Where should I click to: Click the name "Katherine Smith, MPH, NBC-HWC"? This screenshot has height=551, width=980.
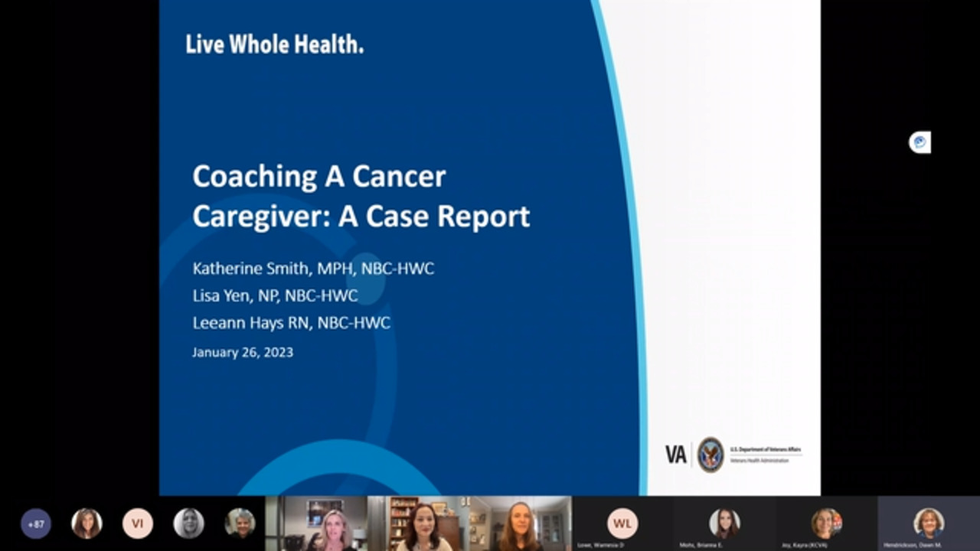pyautogui.click(x=313, y=269)
